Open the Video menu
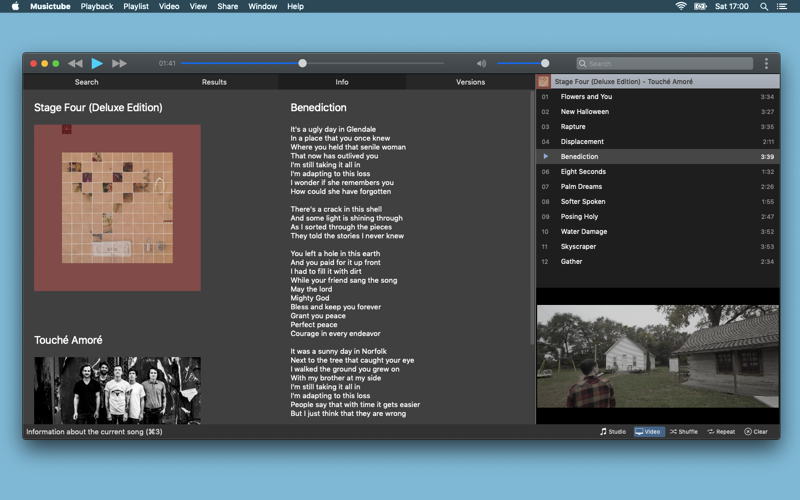 169,6
